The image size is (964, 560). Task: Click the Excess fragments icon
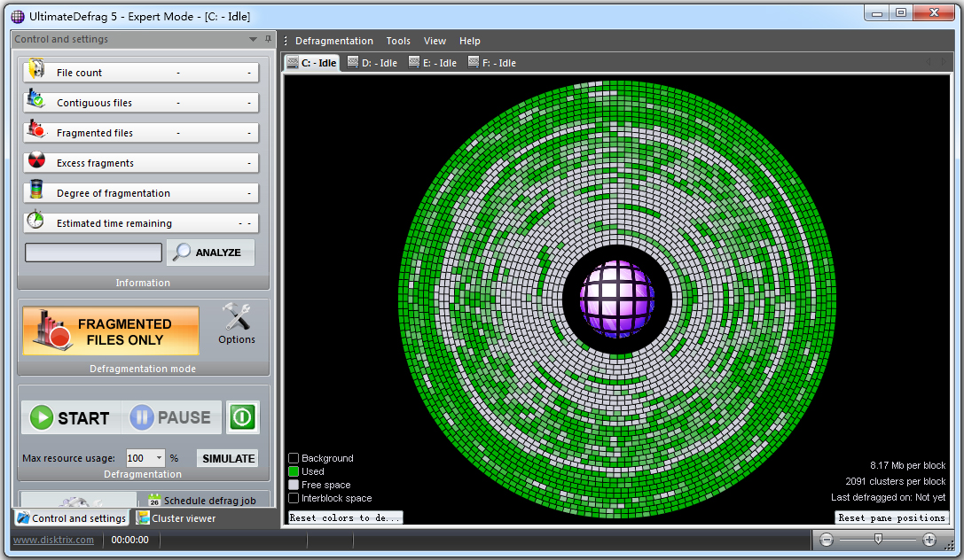click(37, 160)
